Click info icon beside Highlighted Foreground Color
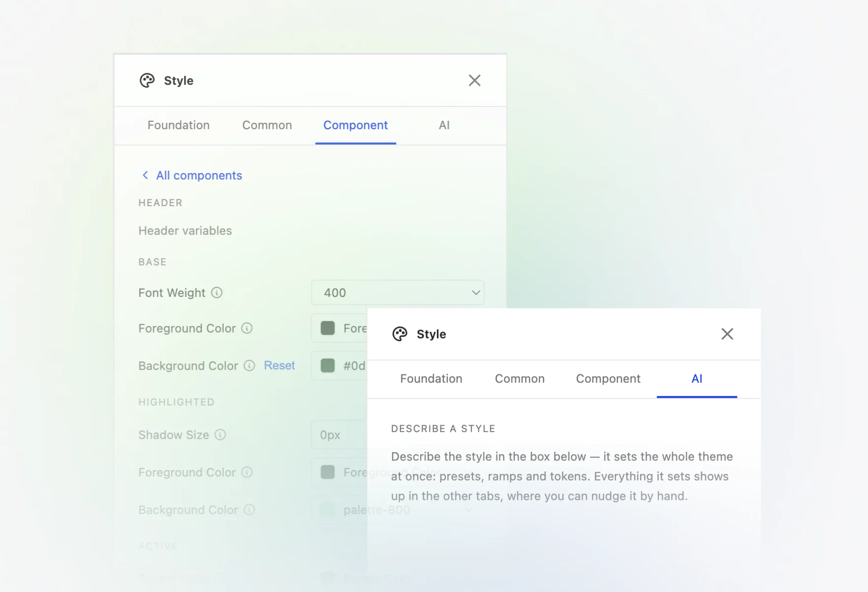 [247, 472]
